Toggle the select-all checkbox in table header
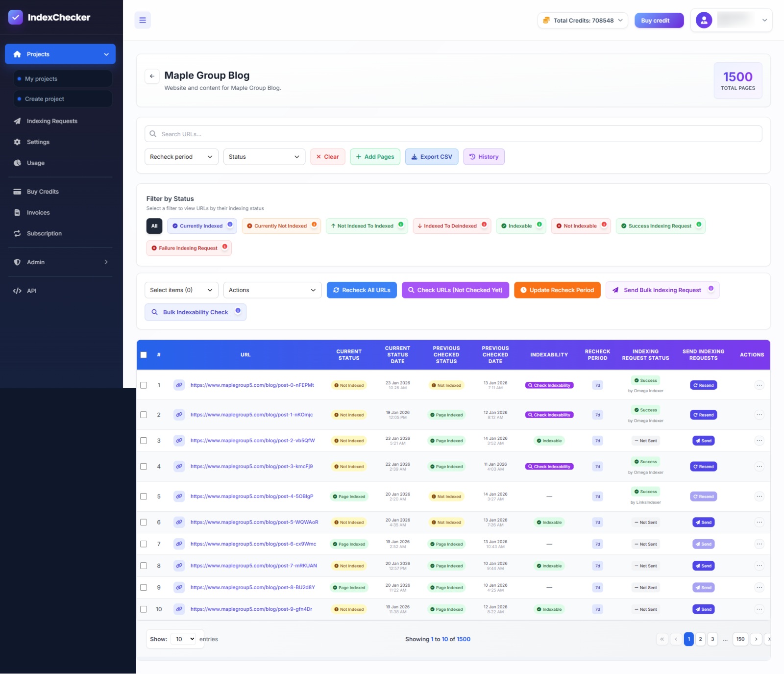 click(144, 354)
